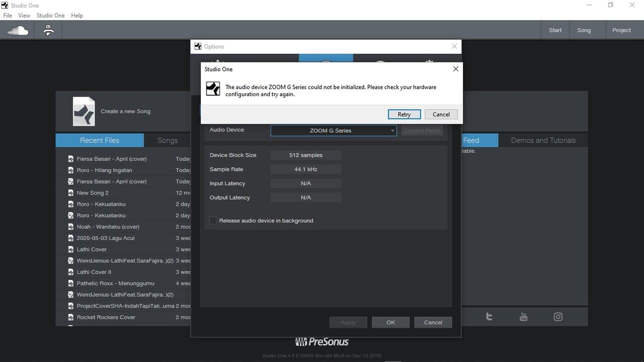Select the Demos and Tutorials tab
The height and width of the screenshot is (362, 644).
[x=543, y=140]
